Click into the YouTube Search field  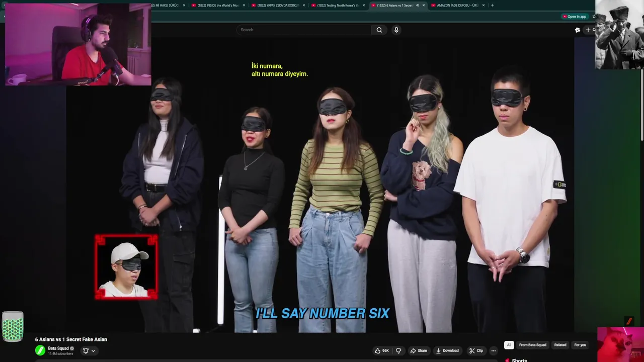(x=304, y=30)
